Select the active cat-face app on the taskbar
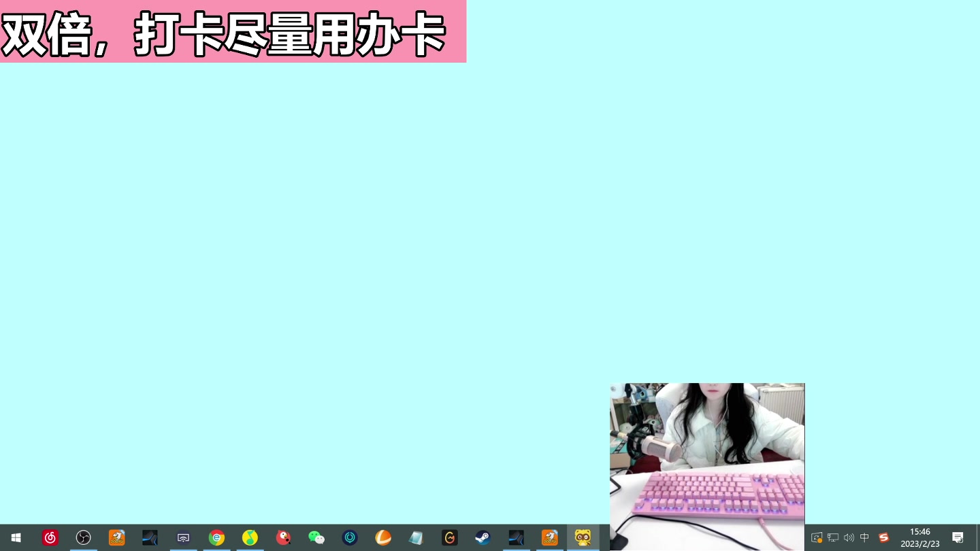The height and width of the screenshot is (551, 980). 583,537
